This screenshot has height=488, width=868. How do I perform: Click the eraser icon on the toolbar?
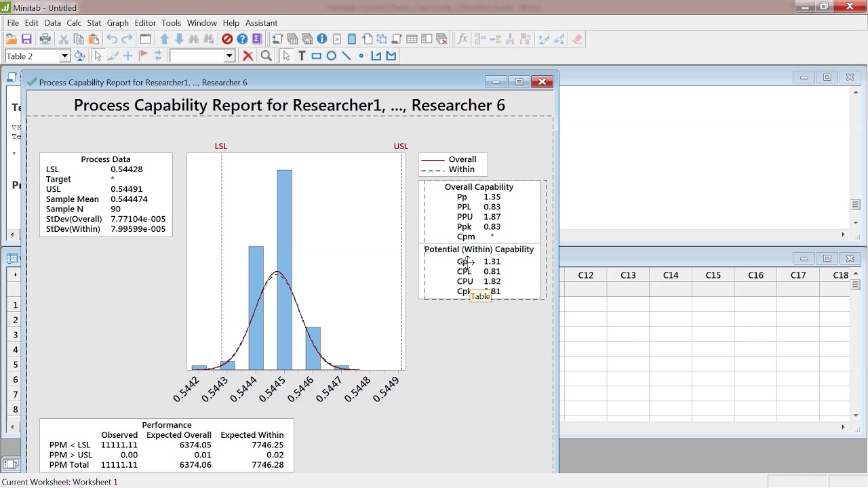click(578, 39)
